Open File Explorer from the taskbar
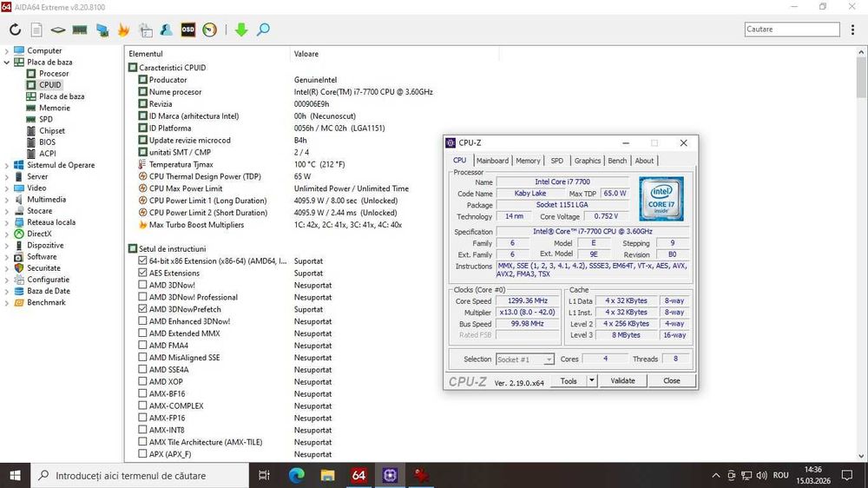 tap(328, 475)
